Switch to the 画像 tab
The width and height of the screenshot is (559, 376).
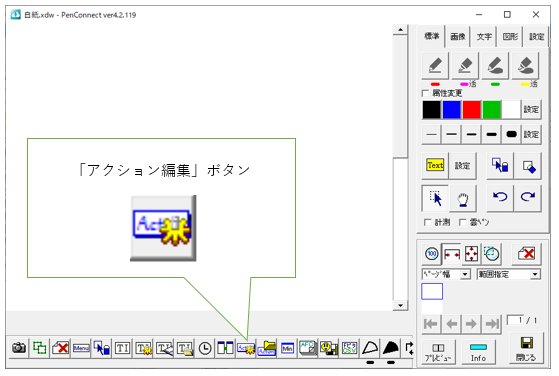(x=458, y=36)
